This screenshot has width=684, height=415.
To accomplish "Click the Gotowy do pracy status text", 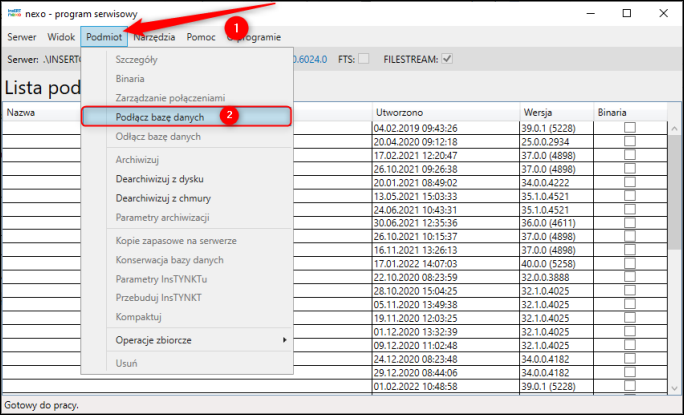I will (41, 405).
